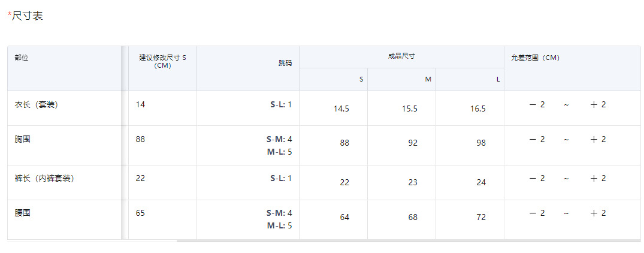
Task: Select the 跳码 column header
Action: 285,63
